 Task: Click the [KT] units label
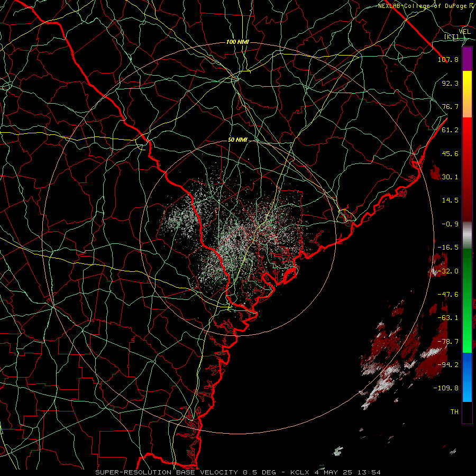click(x=452, y=36)
